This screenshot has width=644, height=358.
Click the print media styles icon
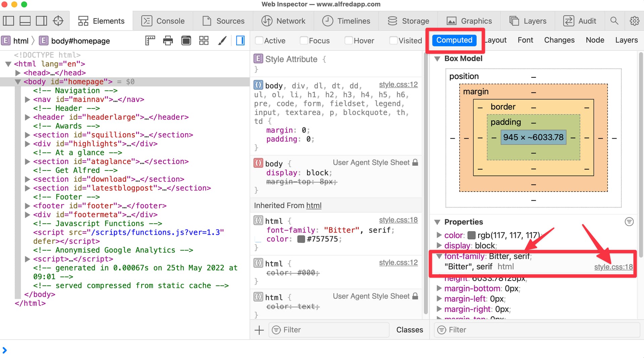(168, 41)
